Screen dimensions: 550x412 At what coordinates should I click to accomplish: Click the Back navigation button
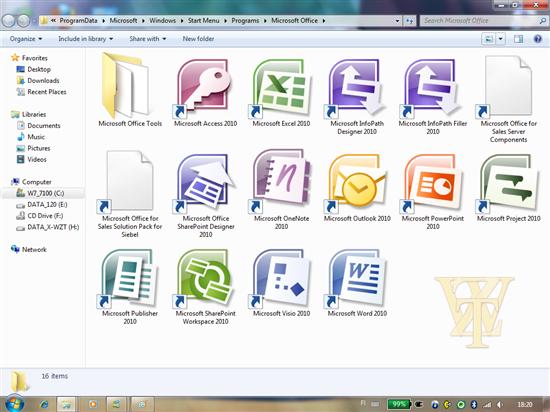pos(8,21)
